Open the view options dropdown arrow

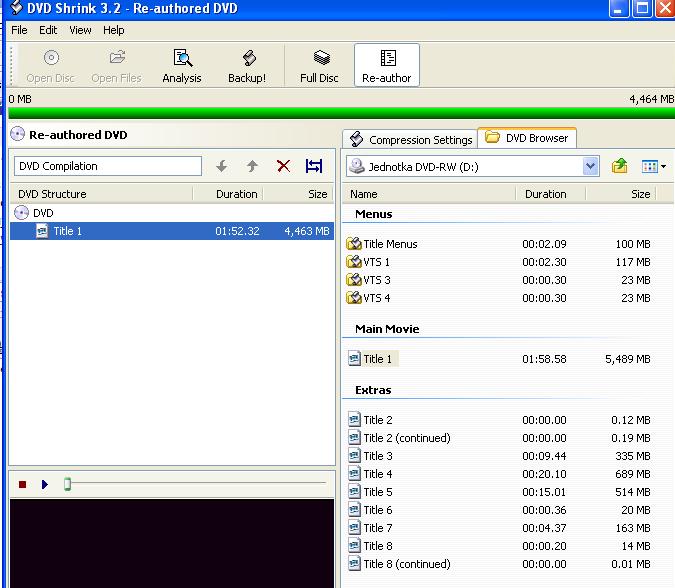click(x=663, y=167)
